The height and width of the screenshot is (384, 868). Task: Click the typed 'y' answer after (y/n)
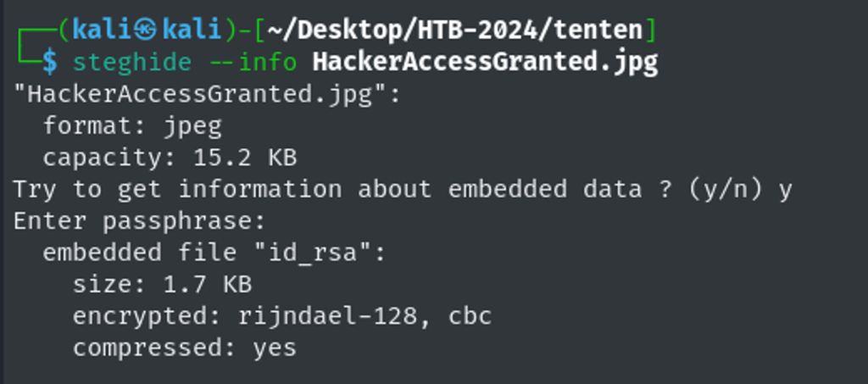[x=785, y=189]
